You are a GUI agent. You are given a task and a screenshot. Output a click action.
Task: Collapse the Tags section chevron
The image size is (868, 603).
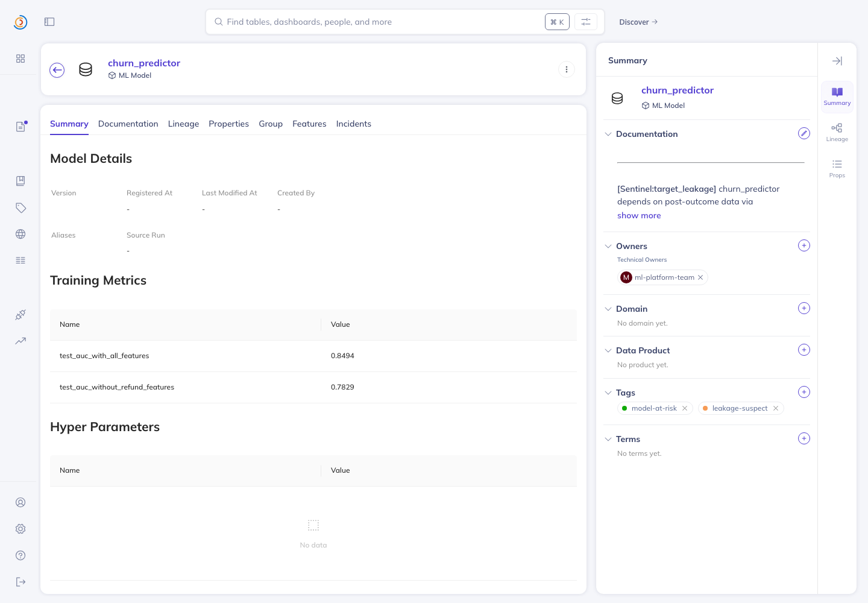tap(608, 393)
